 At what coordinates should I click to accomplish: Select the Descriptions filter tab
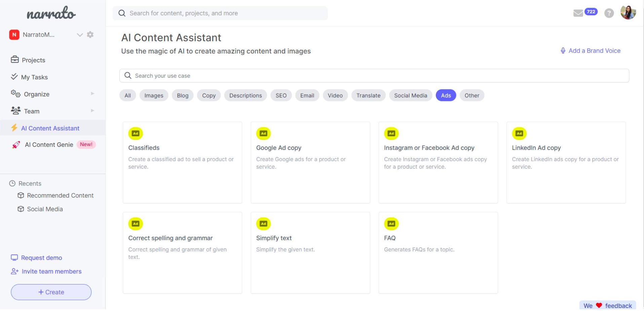(245, 96)
